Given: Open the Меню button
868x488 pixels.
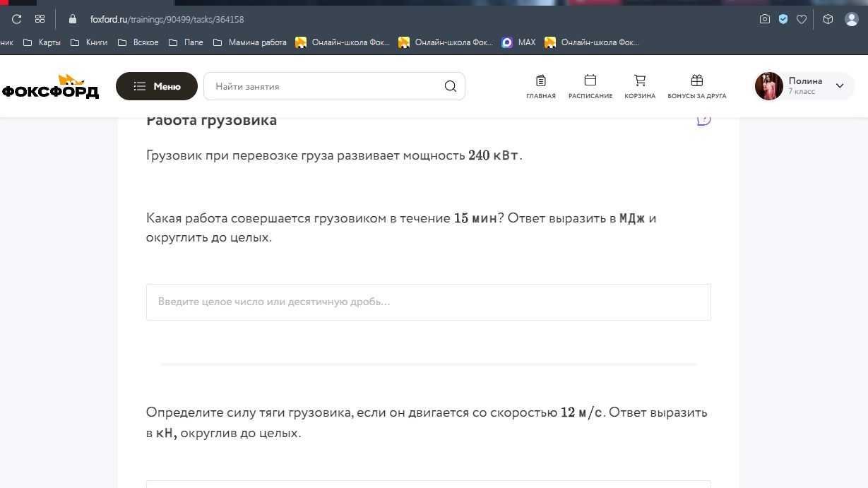Looking at the screenshot, I should pos(157,86).
